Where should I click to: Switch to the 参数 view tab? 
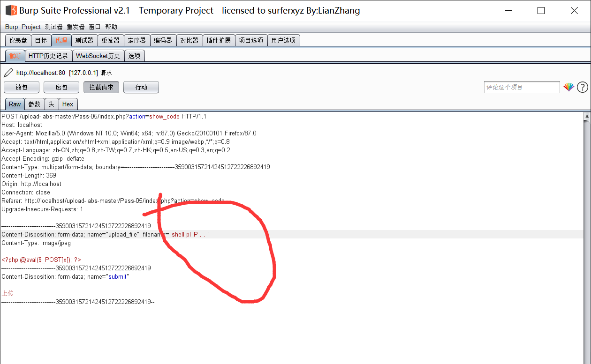point(34,104)
